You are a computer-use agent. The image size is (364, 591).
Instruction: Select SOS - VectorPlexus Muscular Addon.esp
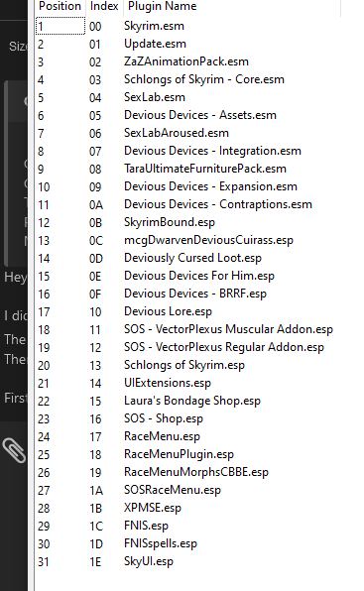(x=228, y=329)
